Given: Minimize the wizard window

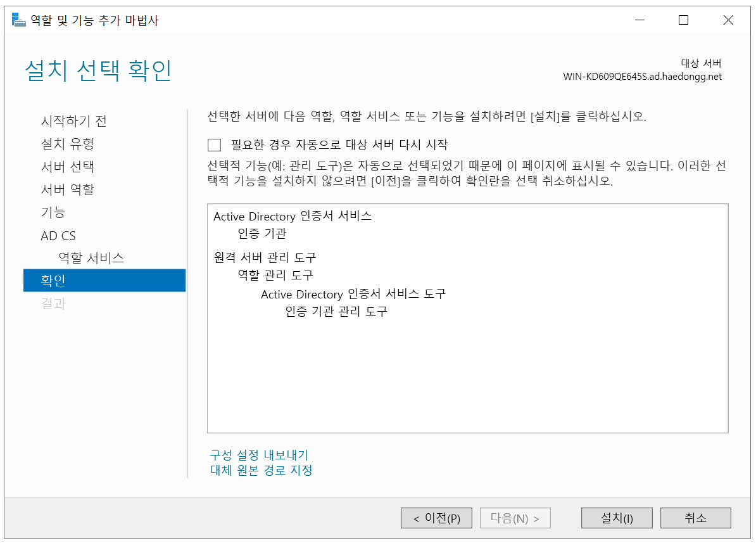Looking at the screenshot, I should pyautogui.click(x=639, y=20).
